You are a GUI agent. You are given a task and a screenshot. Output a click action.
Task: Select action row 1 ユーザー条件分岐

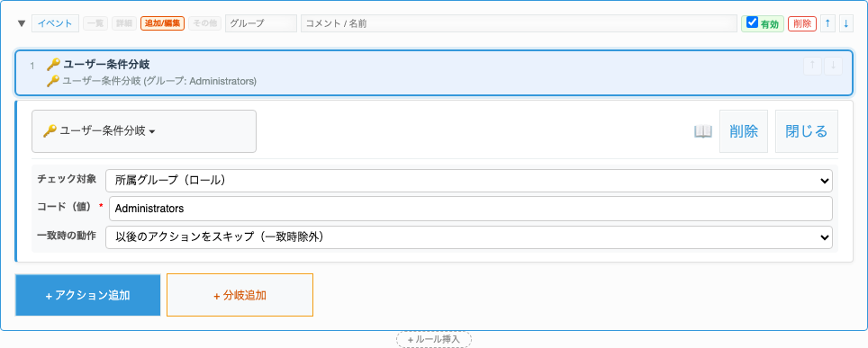[x=433, y=73]
